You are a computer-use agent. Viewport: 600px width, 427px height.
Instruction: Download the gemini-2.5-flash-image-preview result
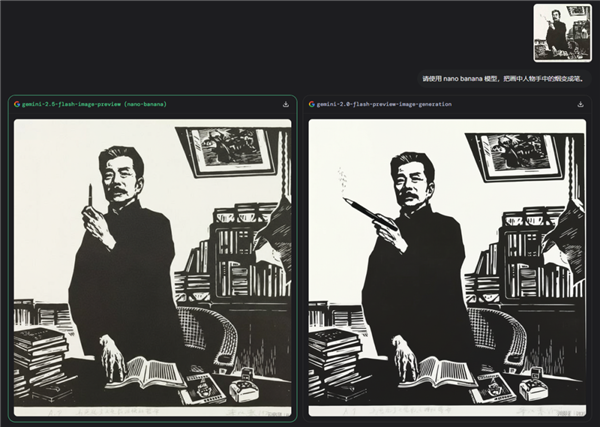point(286,104)
